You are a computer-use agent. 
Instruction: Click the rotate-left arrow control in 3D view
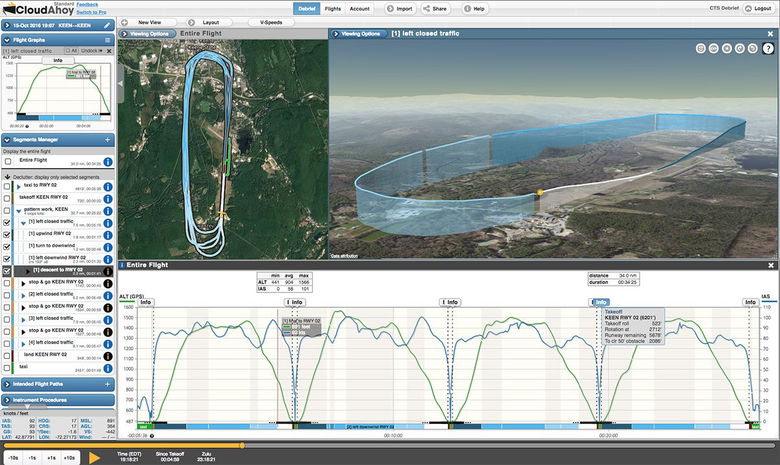[x=740, y=48]
